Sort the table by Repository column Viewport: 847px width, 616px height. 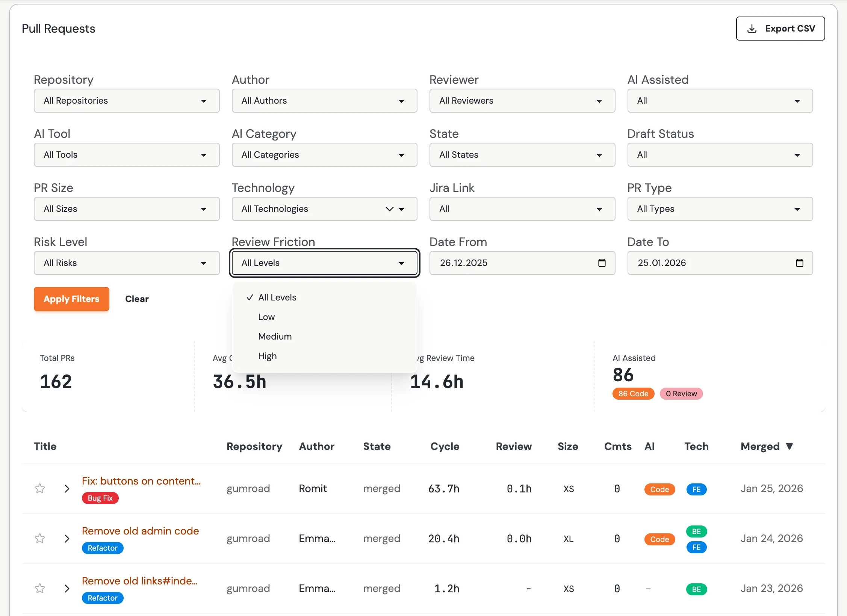[x=254, y=446]
